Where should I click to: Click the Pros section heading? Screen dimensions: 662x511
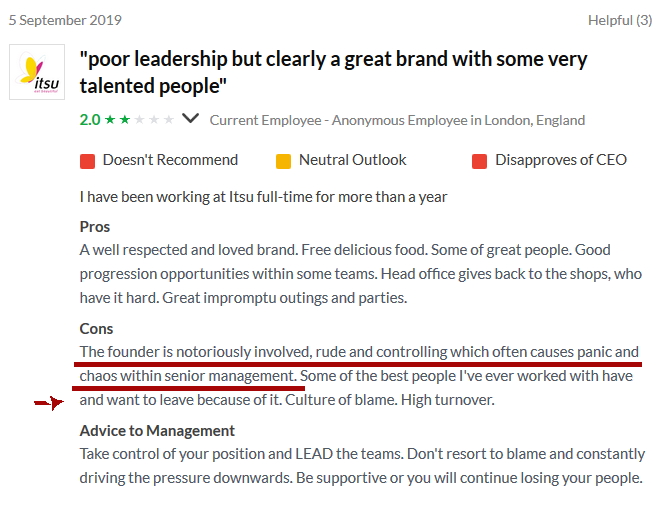pos(95,227)
